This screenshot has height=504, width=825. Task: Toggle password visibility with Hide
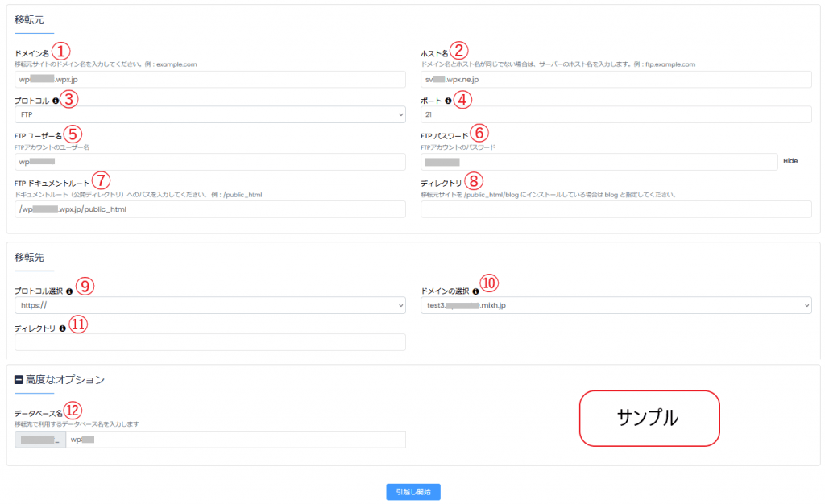coord(790,161)
